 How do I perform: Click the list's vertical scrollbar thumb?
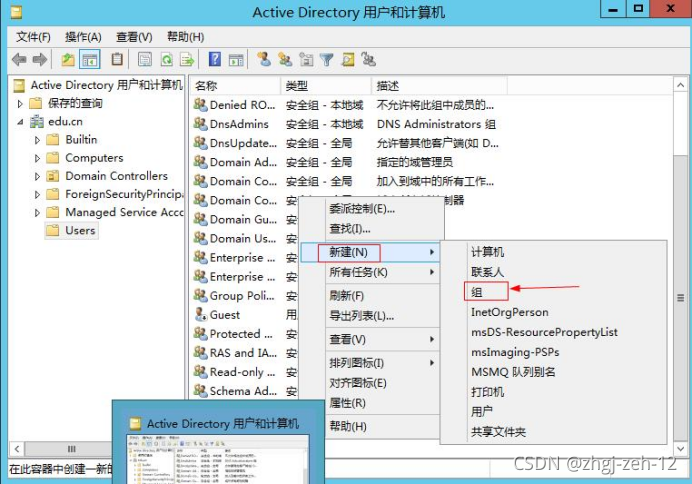(x=681, y=298)
